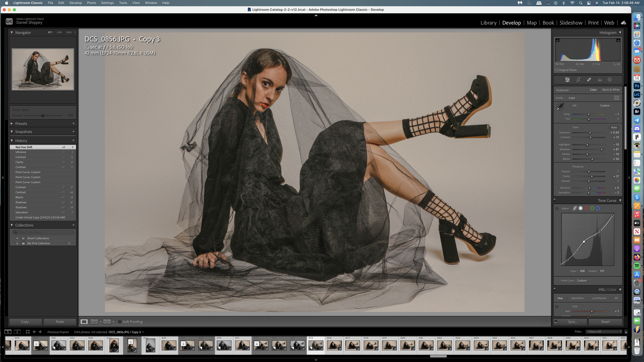Collapse the Collections panel
The width and height of the screenshot is (644, 362).
(x=12, y=225)
